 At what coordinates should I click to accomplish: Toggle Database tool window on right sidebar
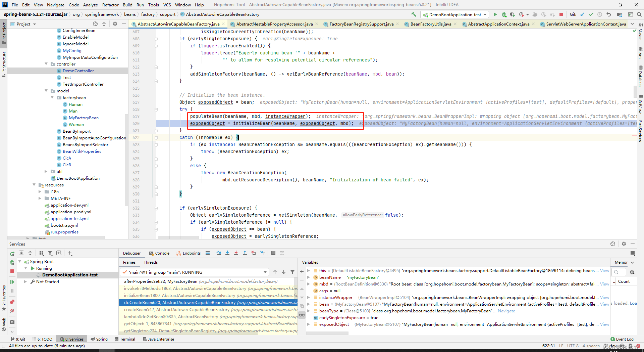point(640,77)
